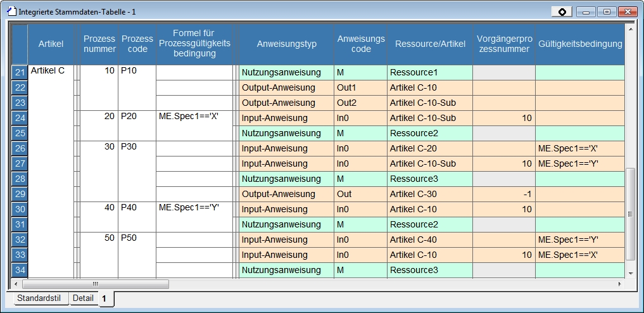This screenshot has width=644, height=313.
Task: Click the vertical scrollbar down arrow
Action: click(x=631, y=273)
